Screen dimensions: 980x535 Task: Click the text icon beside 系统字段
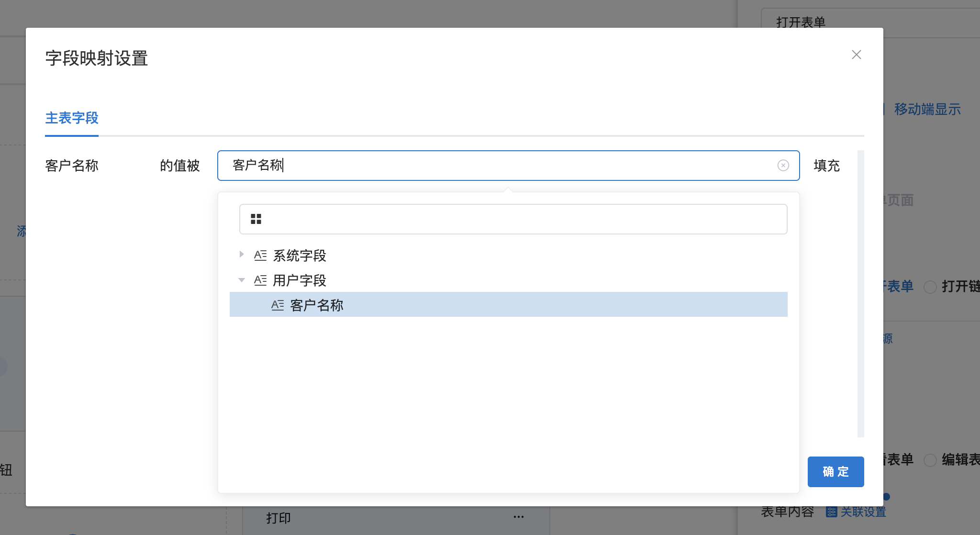point(260,256)
